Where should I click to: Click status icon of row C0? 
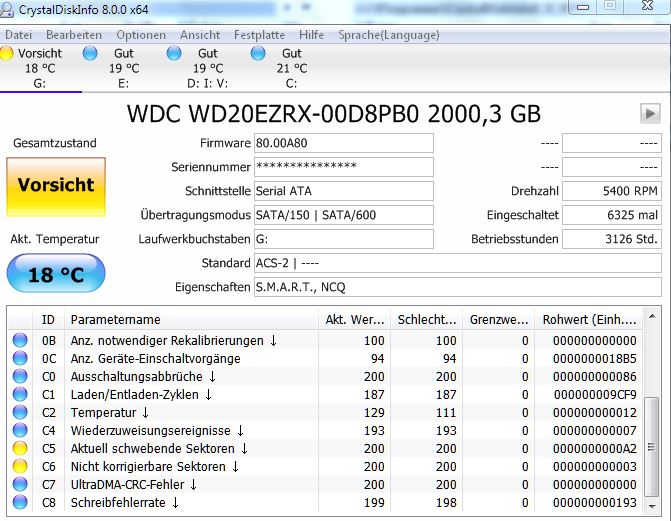pos(20,376)
